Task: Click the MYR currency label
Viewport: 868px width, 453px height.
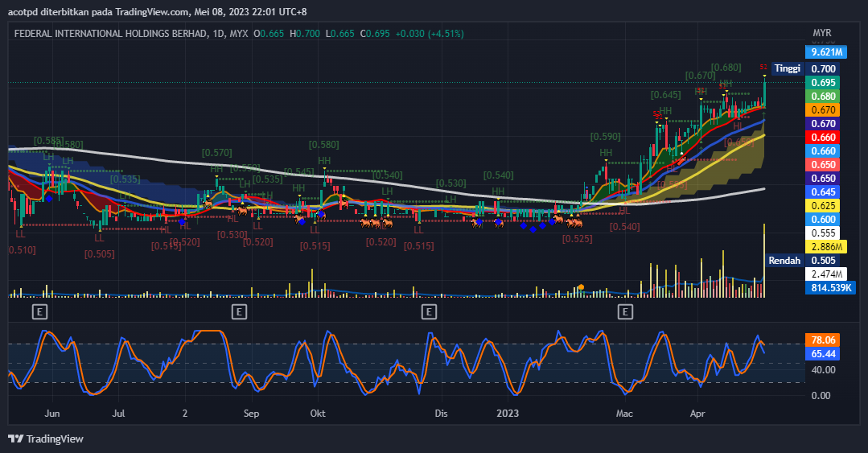Action: pos(822,33)
